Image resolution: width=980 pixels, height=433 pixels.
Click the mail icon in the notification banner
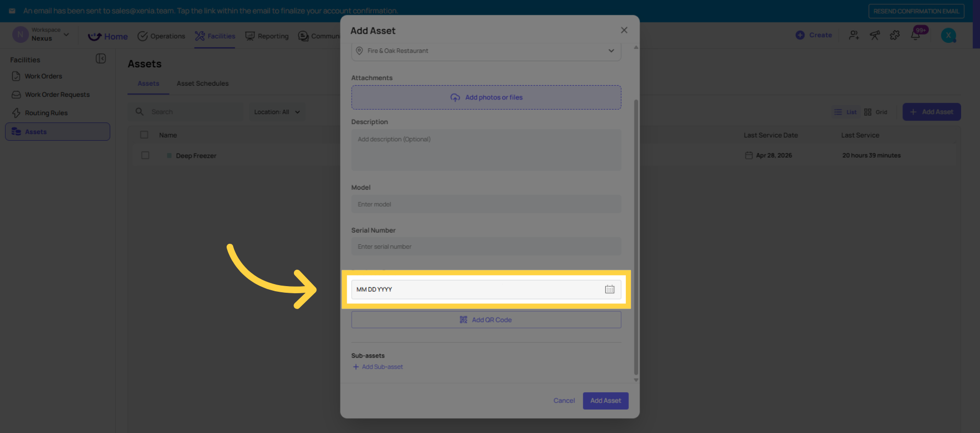12,11
